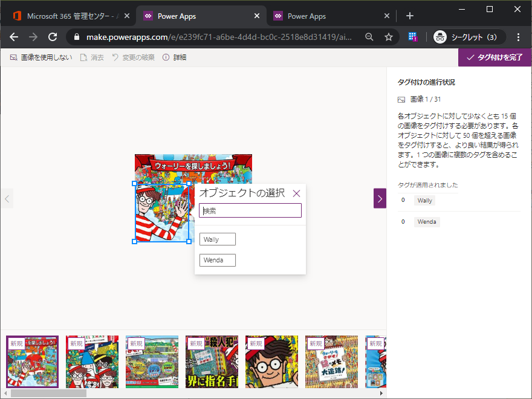Click the horizontal scrollbar thumb
The height and width of the screenshot is (399, 532).
(x=48, y=393)
